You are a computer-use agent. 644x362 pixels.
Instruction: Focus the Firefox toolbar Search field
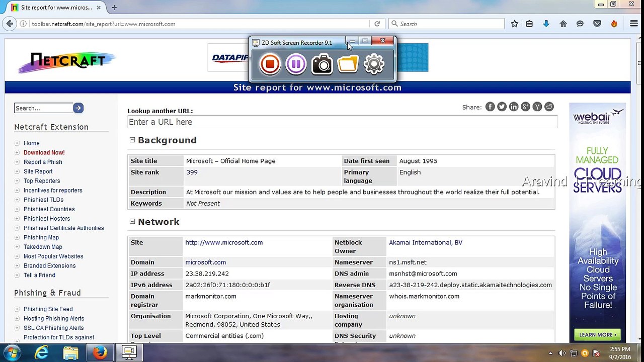pos(446,24)
